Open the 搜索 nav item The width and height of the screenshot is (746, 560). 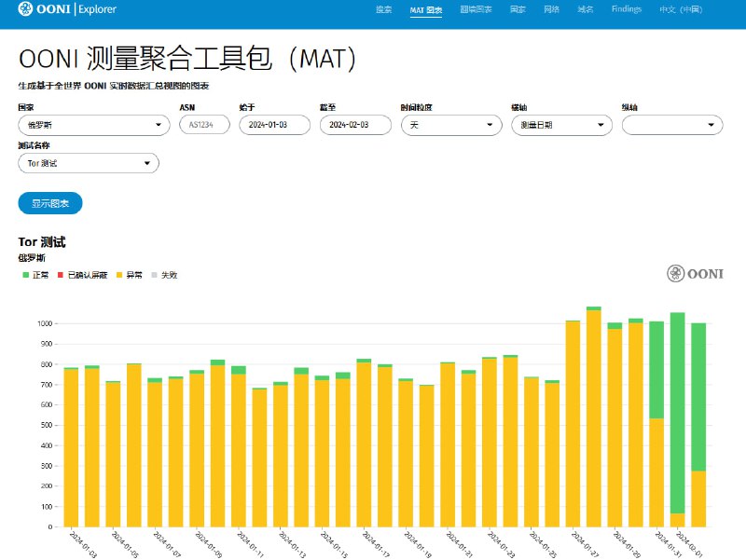point(383,9)
